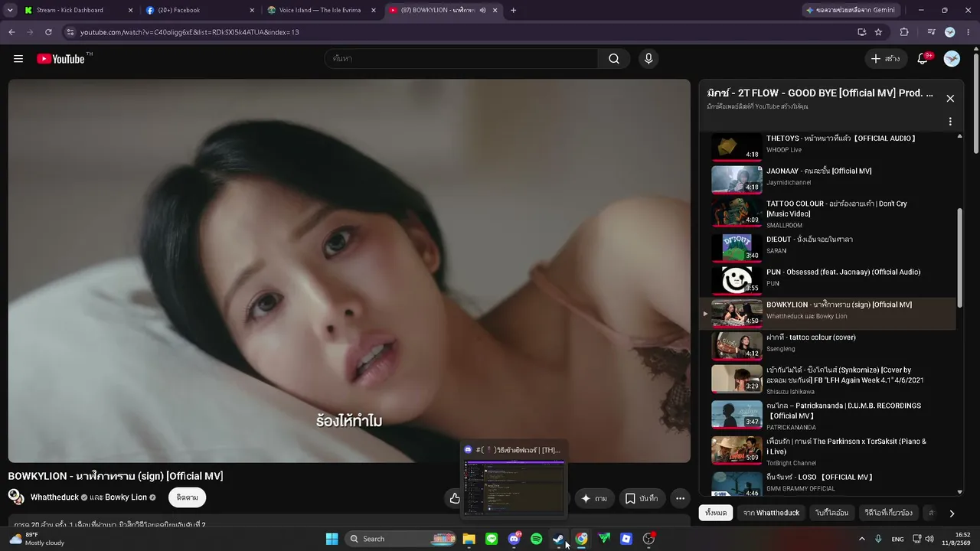
Task: Open the YouTube guide hamburger menu
Action: point(18,59)
